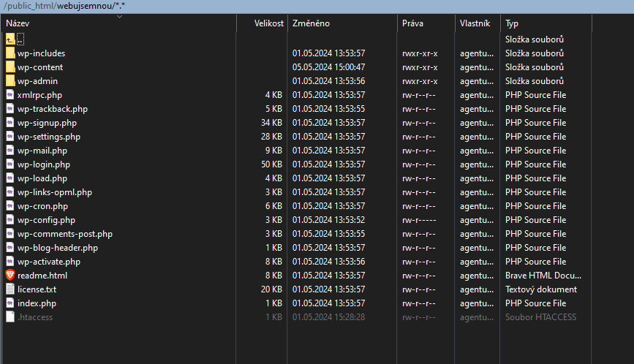Click the wp-load.php file icon
Image resolution: width=634 pixels, height=364 pixels.
point(10,178)
